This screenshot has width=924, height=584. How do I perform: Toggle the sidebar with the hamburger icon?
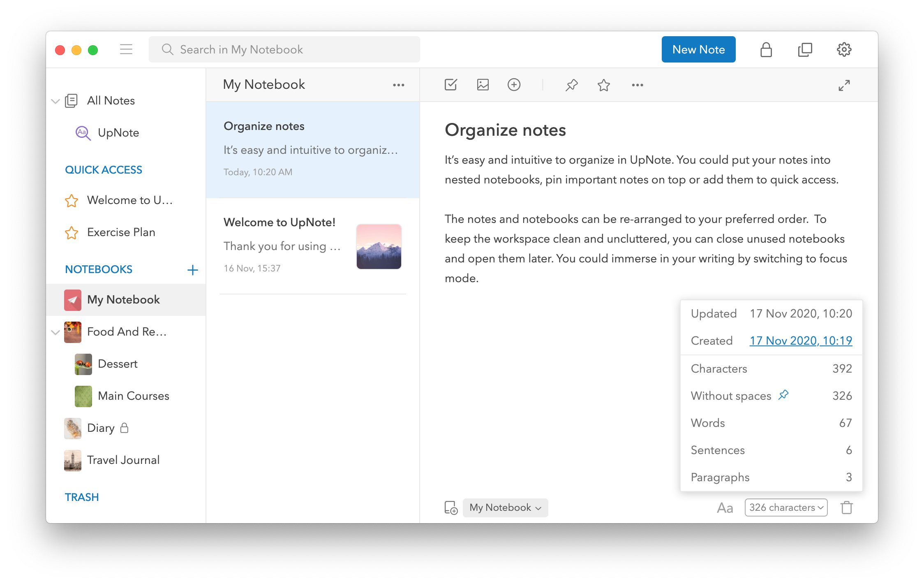click(126, 49)
